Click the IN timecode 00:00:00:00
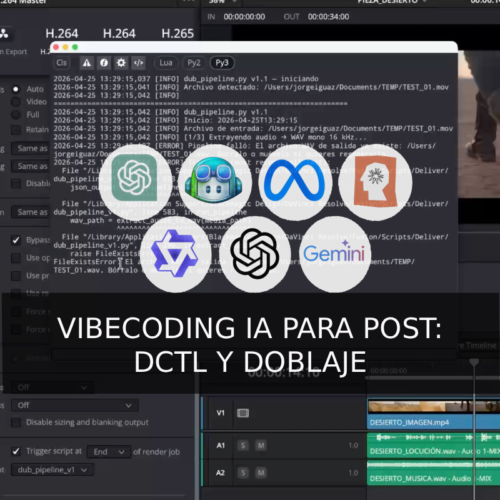The image size is (500, 500). tap(244, 17)
